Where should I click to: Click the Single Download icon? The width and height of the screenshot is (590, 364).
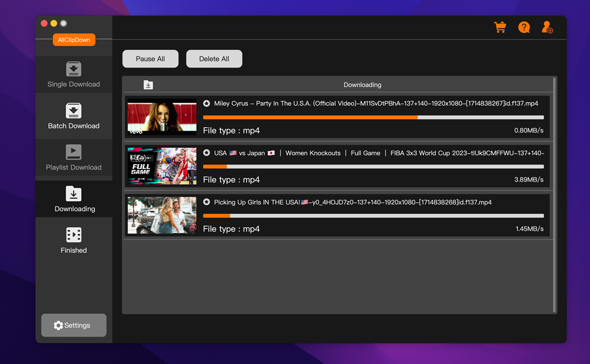pyautogui.click(x=74, y=69)
